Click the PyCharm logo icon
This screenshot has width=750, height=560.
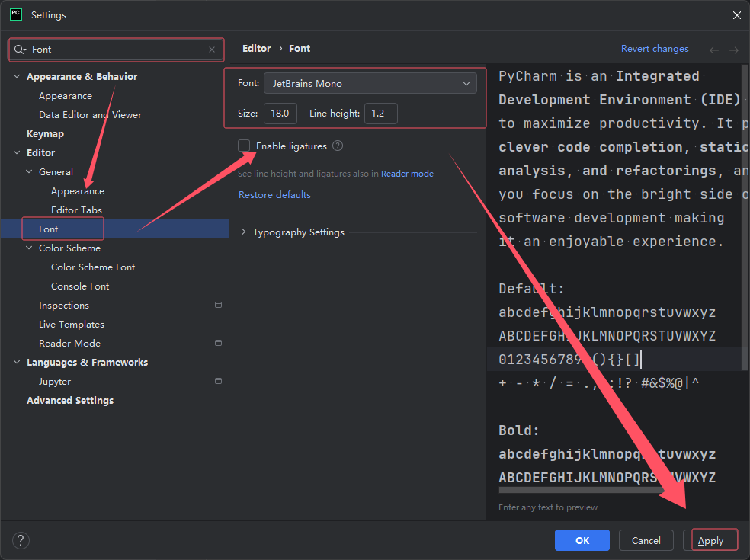[16, 14]
